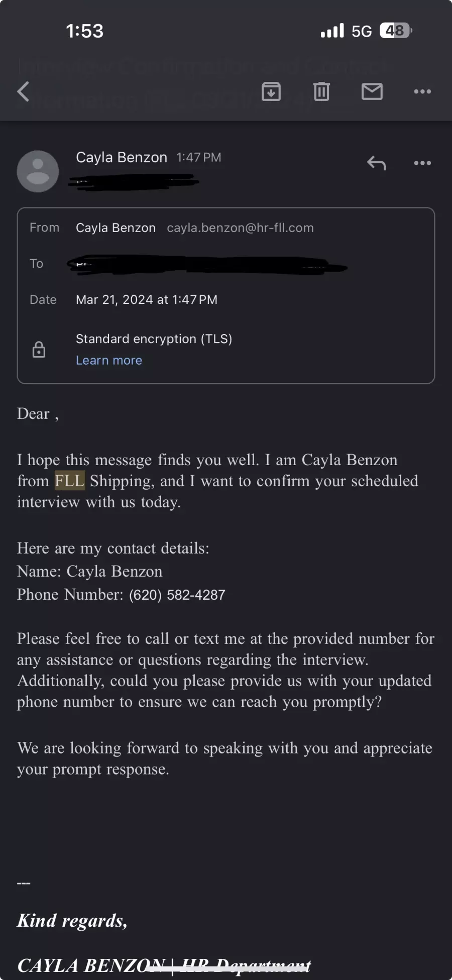The width and height of the screenshot is (452, 980).
Task: Tap Cayla Benzon's profile avatar
Action: click(38, 171)
